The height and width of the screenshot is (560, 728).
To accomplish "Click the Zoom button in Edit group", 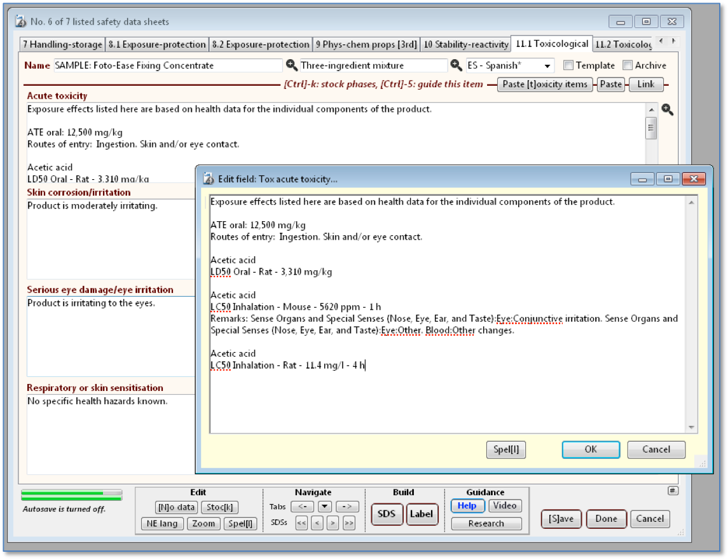I will (203, 524).
